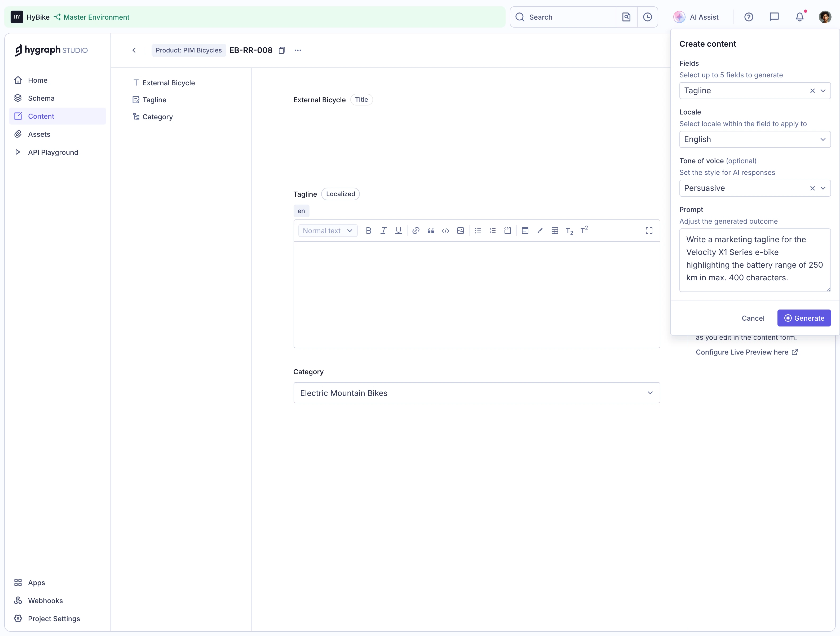Toggle underline formatting in Tagline editor
Image resolution: width=840 pixels, height=636 pixels.
tap(398, 231)
